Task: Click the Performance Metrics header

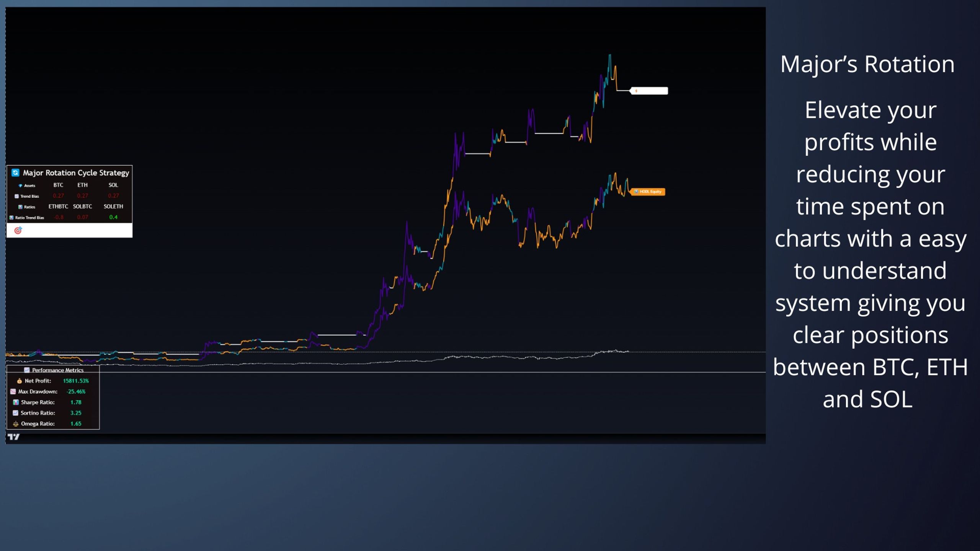Action: pos(57,370)
